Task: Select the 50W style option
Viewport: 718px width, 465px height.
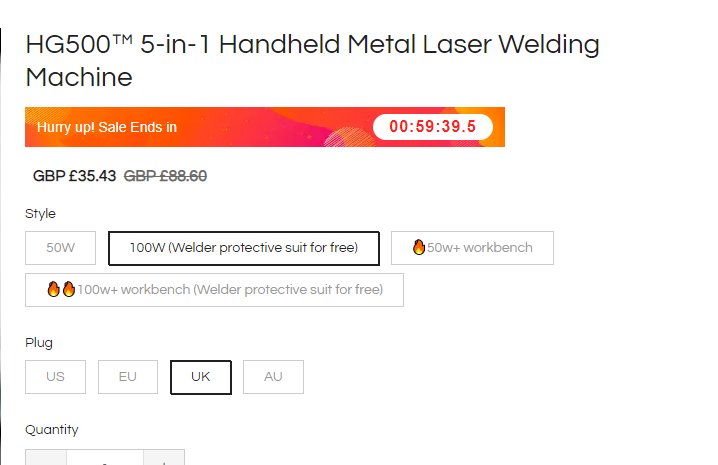Action: click(x=60, y=248)
